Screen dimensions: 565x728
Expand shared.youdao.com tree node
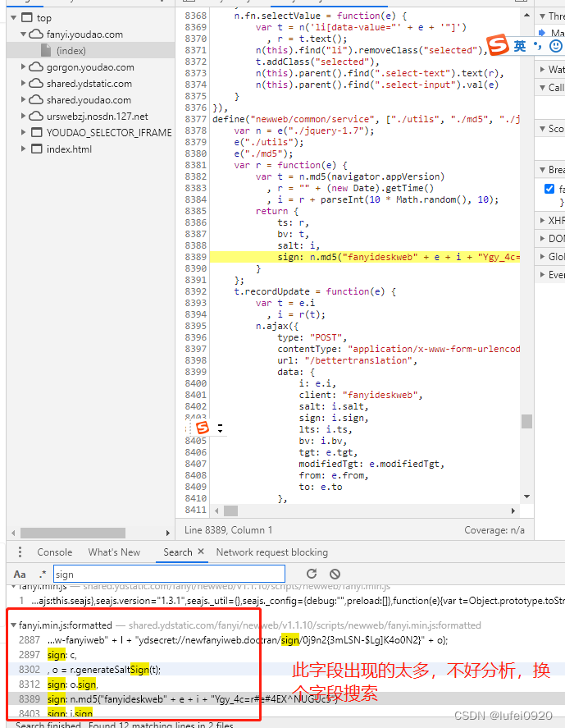[23, 100]
